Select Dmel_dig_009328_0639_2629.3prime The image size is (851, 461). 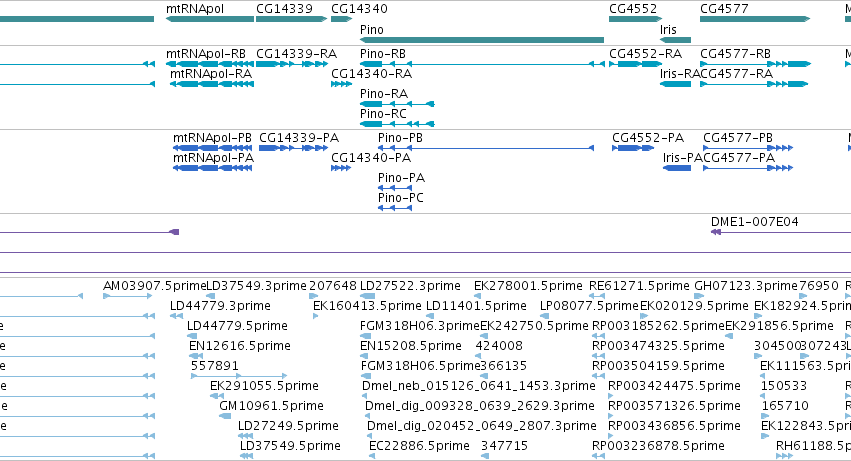pyautogui.click(x=480, y=406)
